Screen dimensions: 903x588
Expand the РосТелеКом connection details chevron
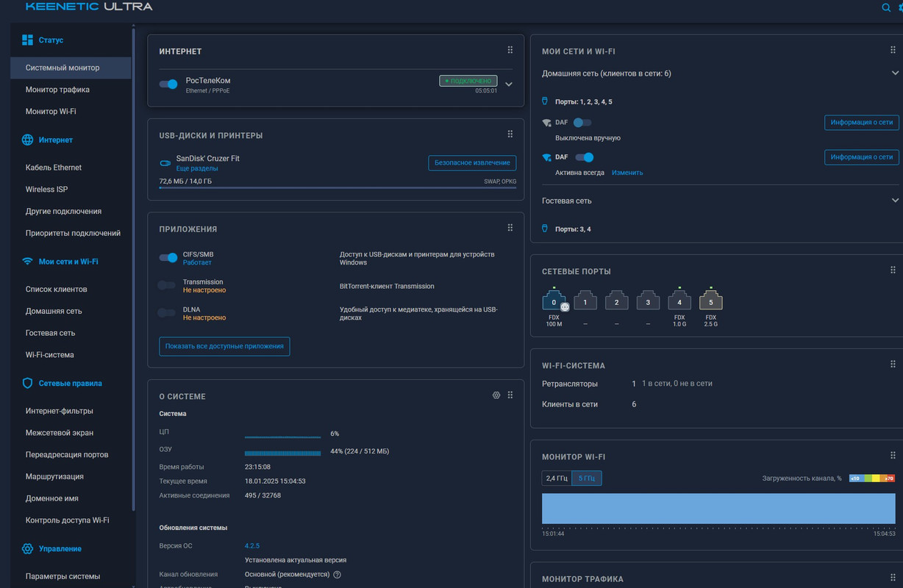click(x=509, y=85)
